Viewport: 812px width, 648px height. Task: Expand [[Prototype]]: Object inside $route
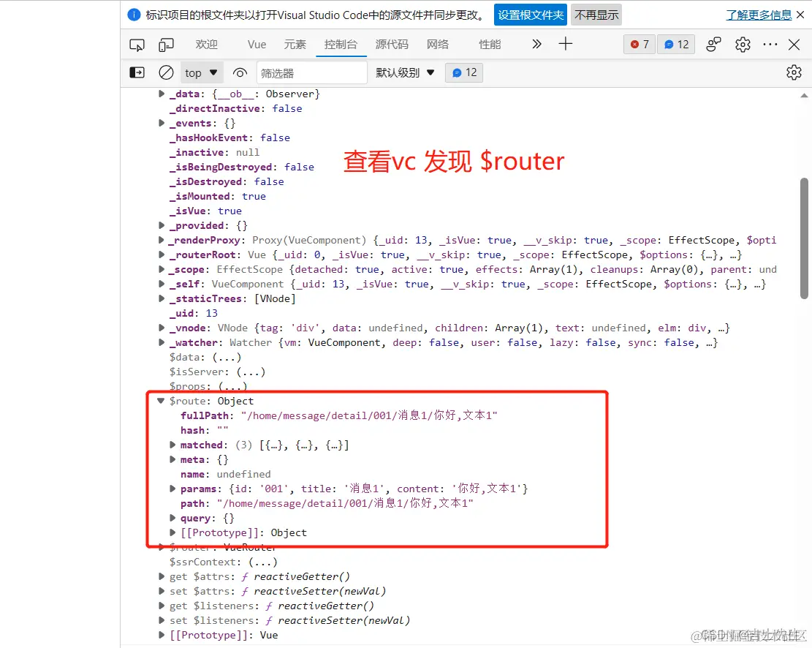(x=173, y=532)
